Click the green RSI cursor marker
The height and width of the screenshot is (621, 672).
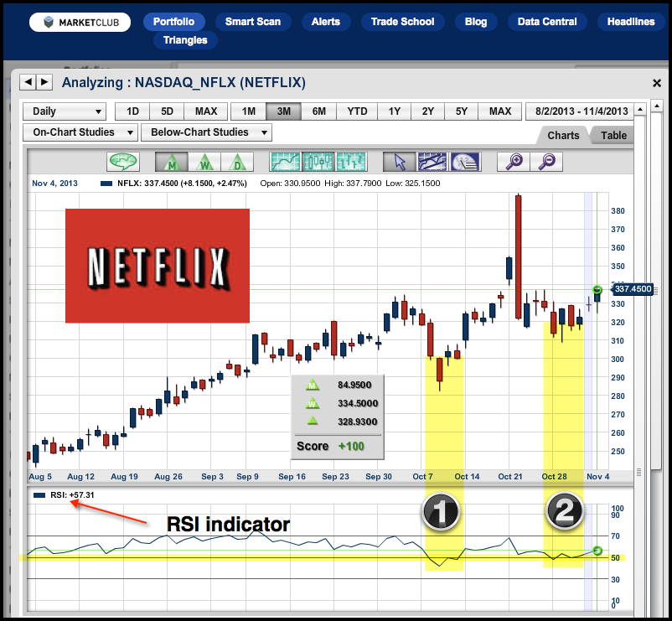tap(597, 551)
